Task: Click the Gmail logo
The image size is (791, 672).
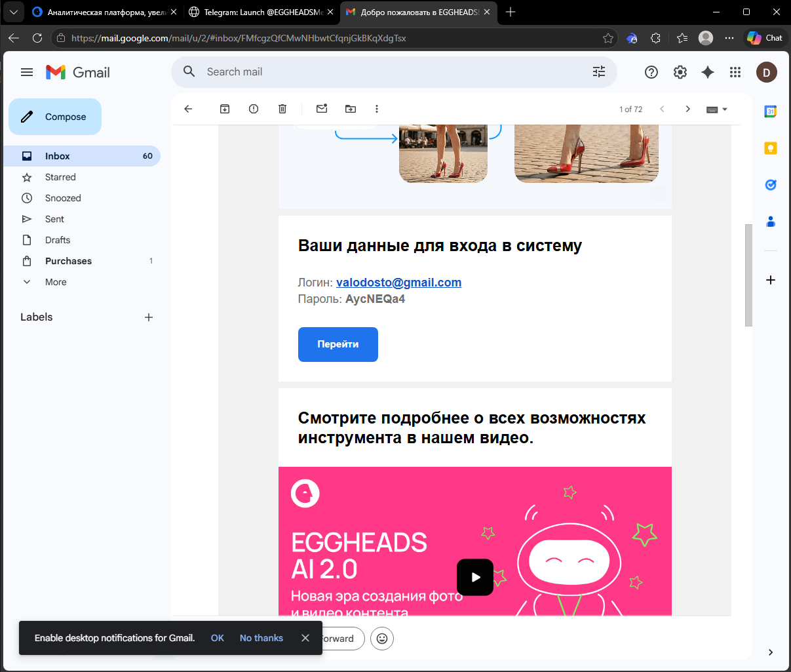Action: pos(78,72)
